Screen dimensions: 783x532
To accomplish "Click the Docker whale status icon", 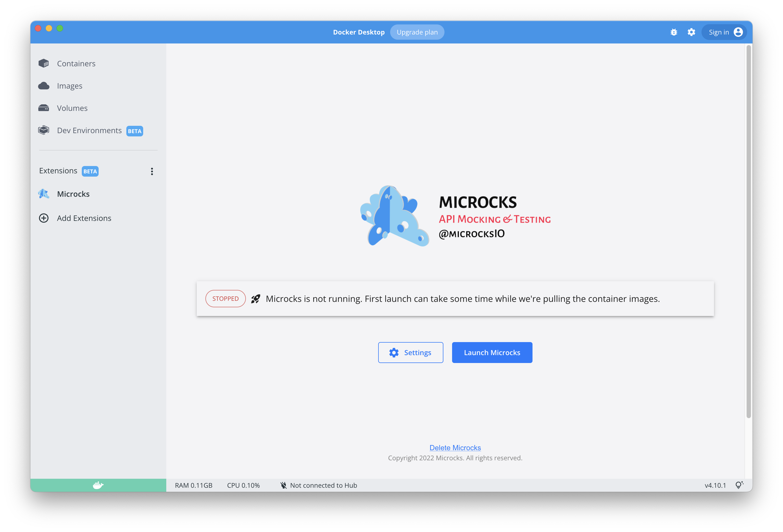I will click(98, 485).
